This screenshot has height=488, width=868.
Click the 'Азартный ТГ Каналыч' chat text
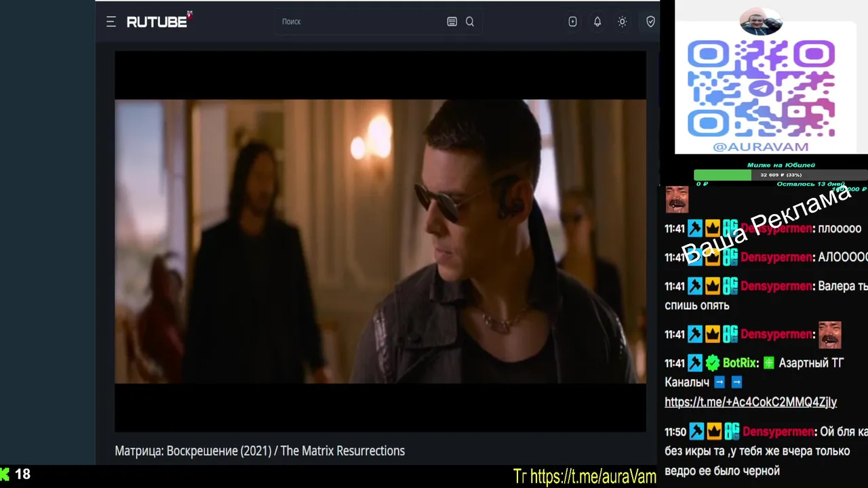754,373
